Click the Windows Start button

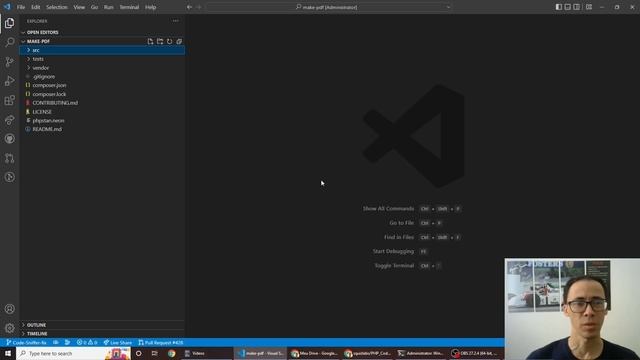coord(8,353)
